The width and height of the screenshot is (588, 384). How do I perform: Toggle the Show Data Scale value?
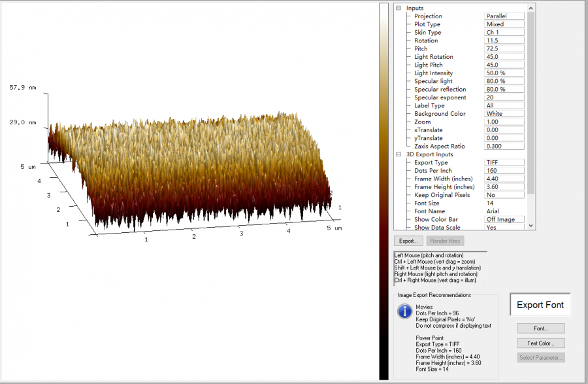pyautogui.click(x=504, y=228)
